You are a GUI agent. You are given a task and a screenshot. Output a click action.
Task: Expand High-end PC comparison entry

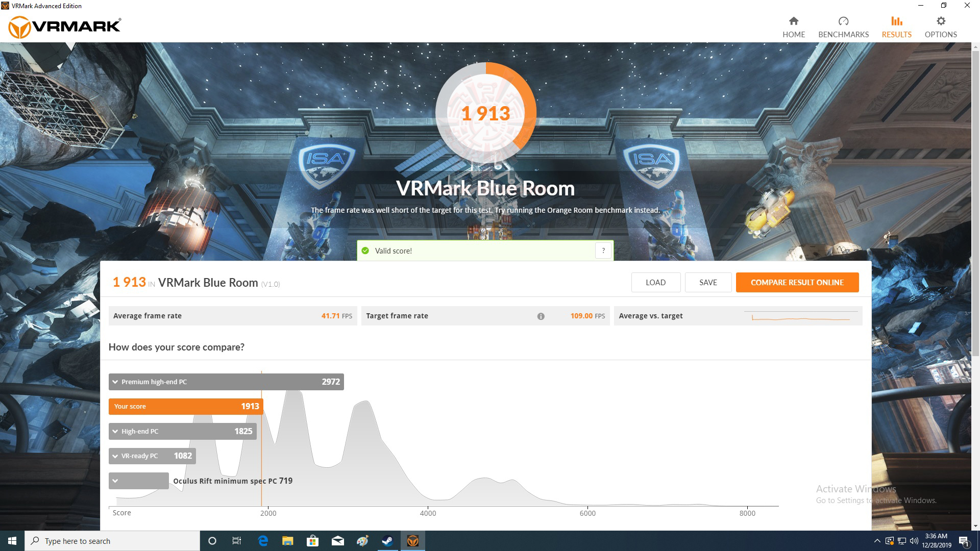point(115,432)
